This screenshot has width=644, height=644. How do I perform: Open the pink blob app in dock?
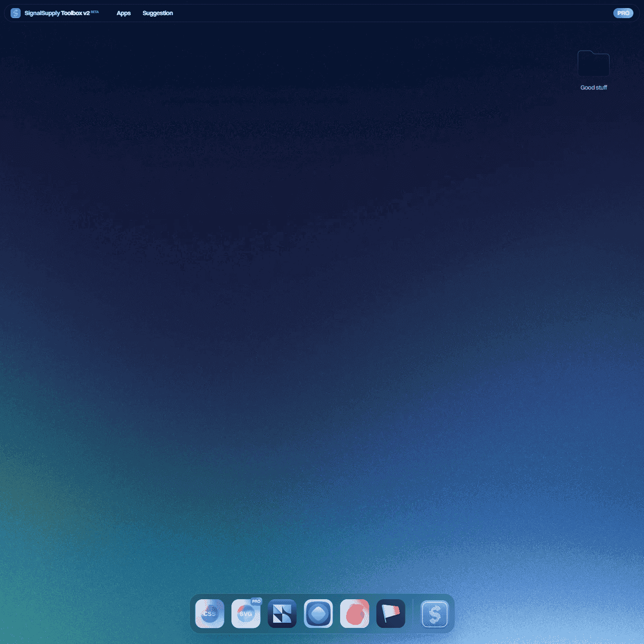(355, 613)
